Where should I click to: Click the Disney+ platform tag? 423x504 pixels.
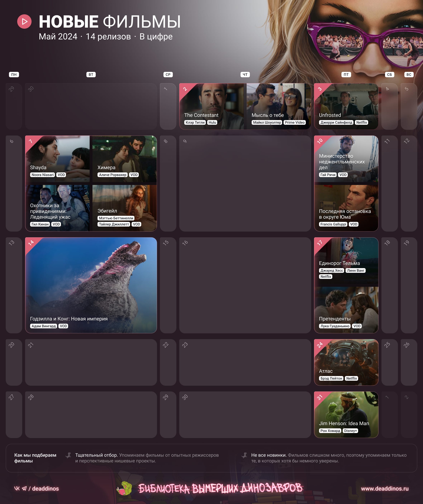click(x=351, y=431)
